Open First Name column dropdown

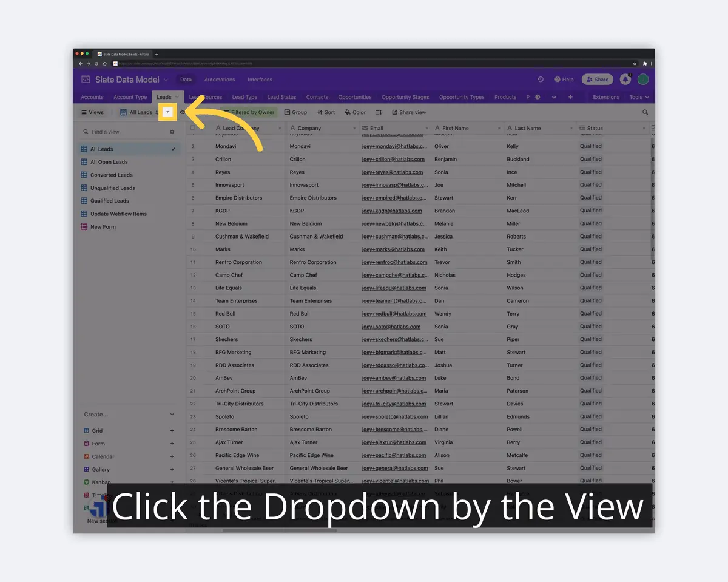pos(499,129)
